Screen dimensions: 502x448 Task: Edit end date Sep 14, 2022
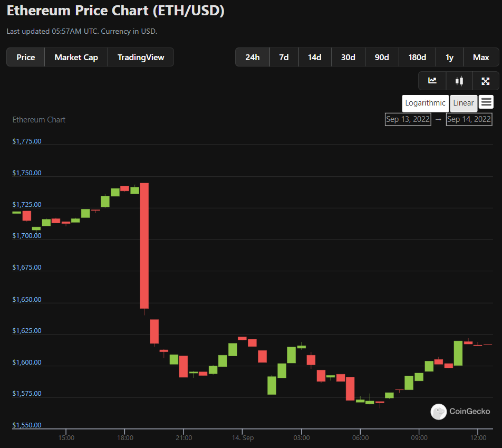pyautogui.click(x=469, y=119)
